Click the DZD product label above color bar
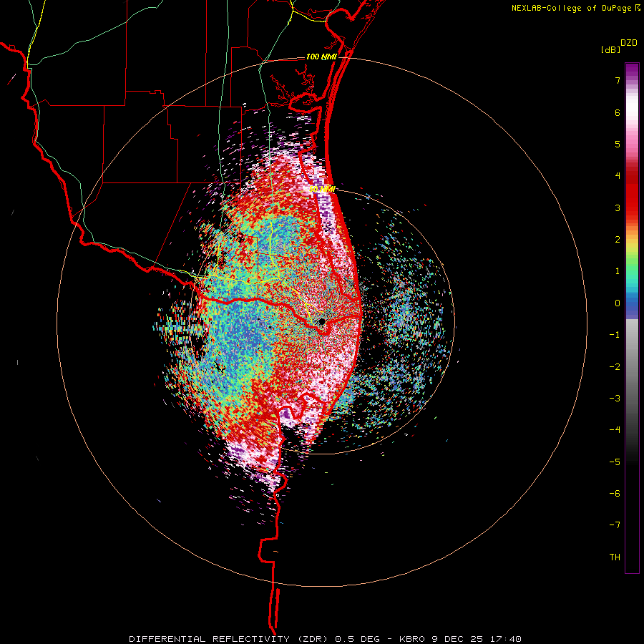 coord(629,43)
